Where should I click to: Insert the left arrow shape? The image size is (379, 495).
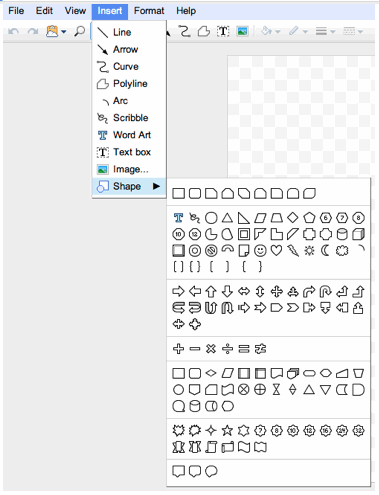click(x=195, y=291)
